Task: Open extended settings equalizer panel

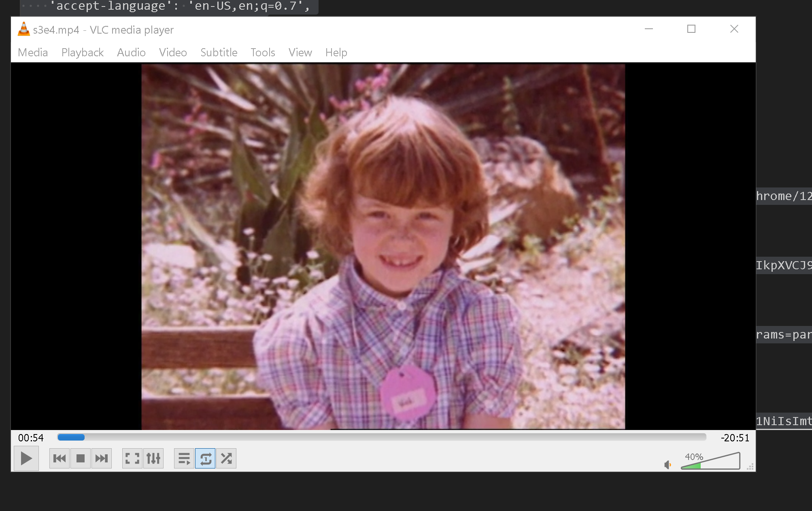Action: [x=153, y=458]
